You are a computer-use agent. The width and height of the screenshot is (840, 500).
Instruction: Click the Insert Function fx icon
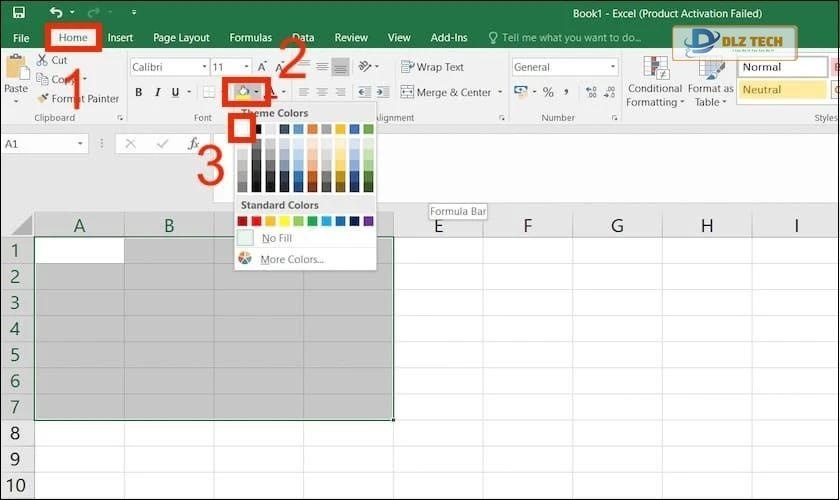[194, 144]
